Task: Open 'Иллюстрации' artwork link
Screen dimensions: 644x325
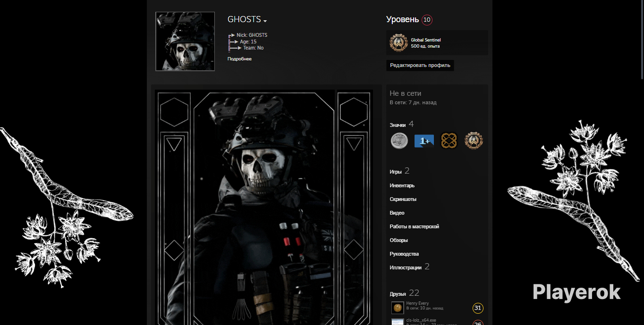Action: pyautogui.click(x=406, y=267)
